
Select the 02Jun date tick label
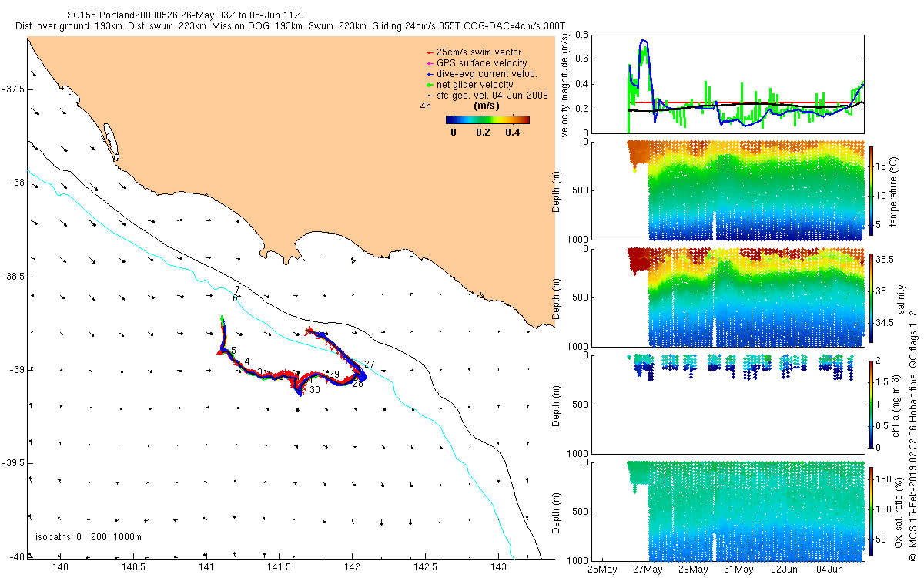click(x=784, y=569)
